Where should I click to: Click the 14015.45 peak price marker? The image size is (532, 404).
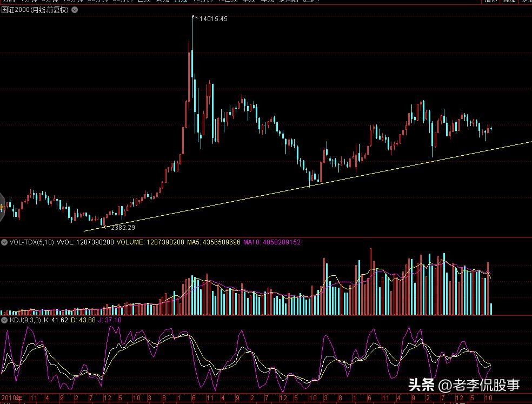[213, 19]
